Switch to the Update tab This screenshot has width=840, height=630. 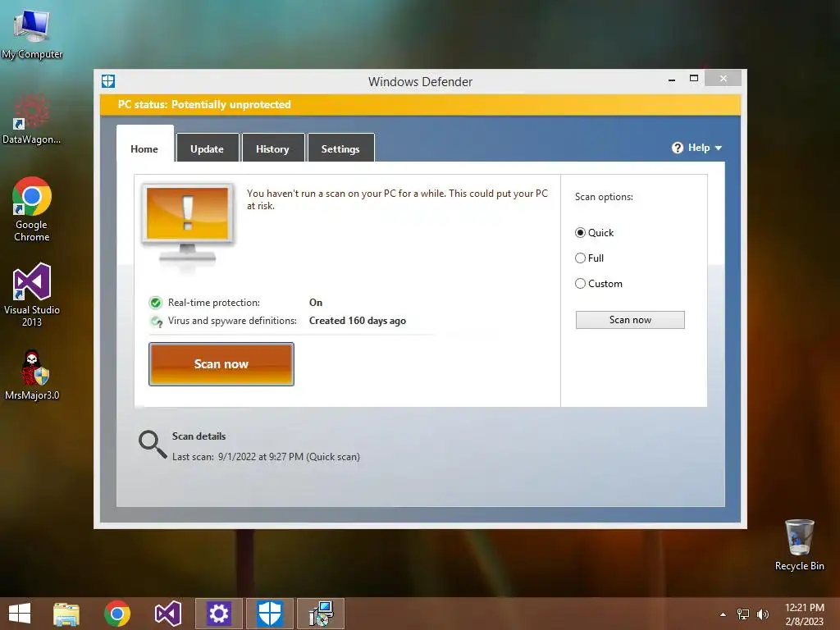point(208,148)
